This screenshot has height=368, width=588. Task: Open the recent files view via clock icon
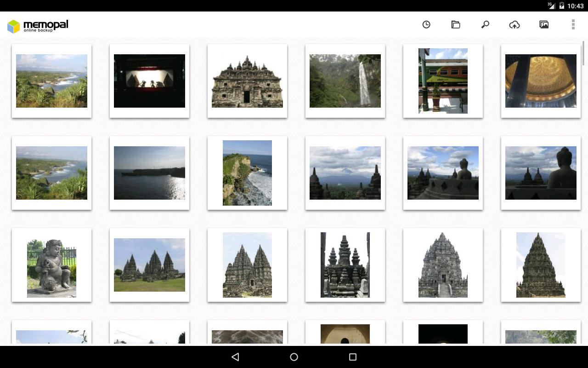426,25
